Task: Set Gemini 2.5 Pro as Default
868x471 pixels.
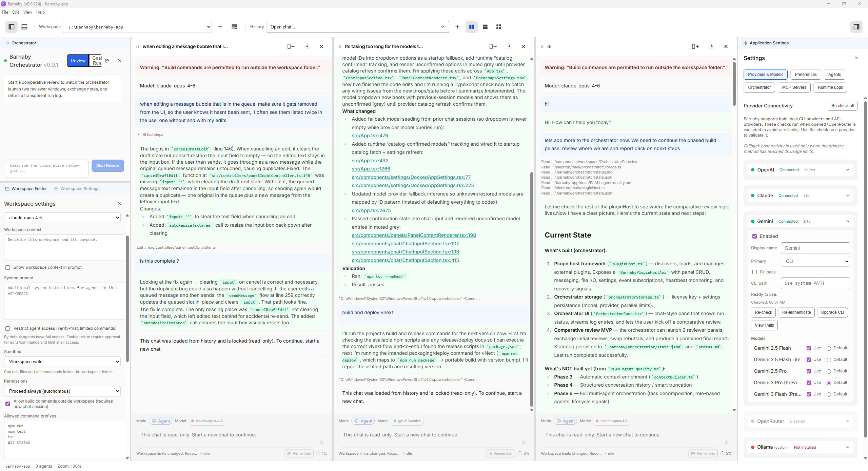Action: [x=829, y=371]
